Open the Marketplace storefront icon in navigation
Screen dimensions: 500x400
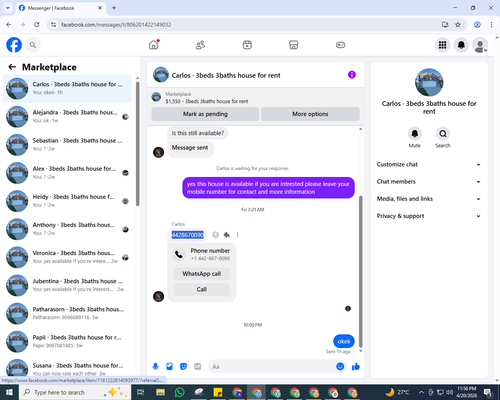pos(294,45)
